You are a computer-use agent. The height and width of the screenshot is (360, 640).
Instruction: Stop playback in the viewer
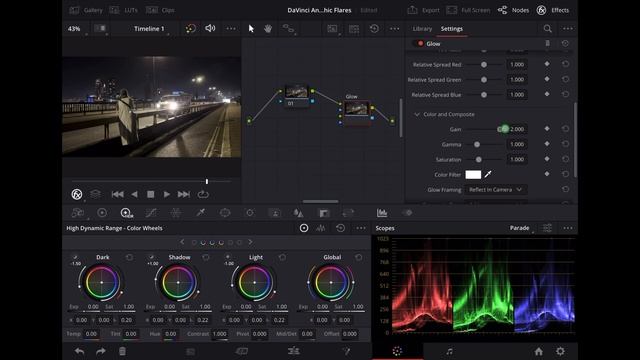[151, 194]
